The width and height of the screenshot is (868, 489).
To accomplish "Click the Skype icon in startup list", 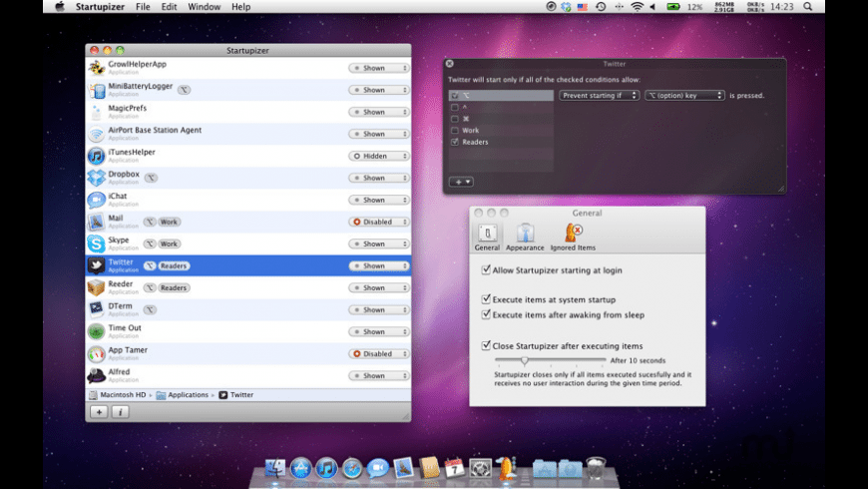I will tap(96, 244).
